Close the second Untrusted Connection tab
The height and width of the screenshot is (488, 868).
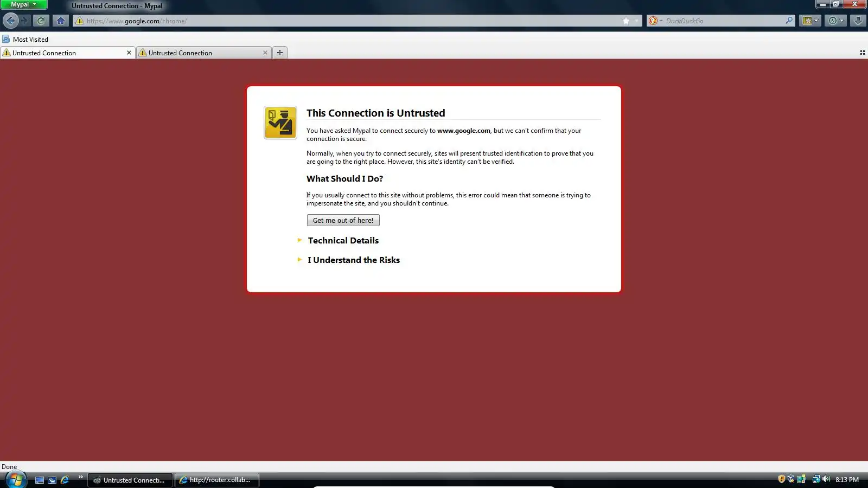pyautogui.click(x=265, y=53)
